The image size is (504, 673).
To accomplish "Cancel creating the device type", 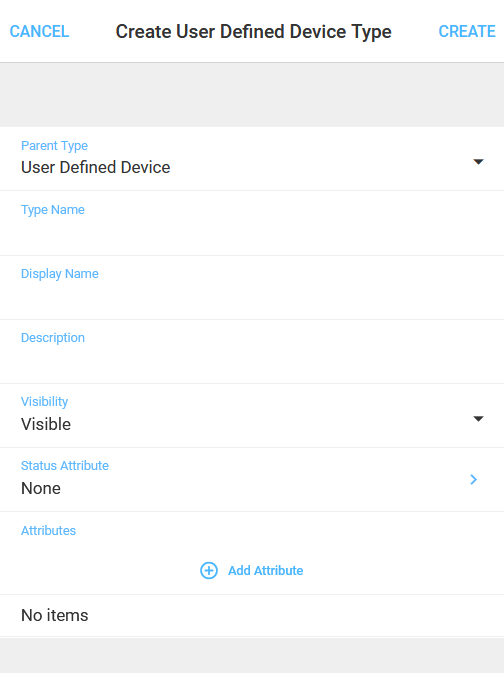I will coord(39,31).
